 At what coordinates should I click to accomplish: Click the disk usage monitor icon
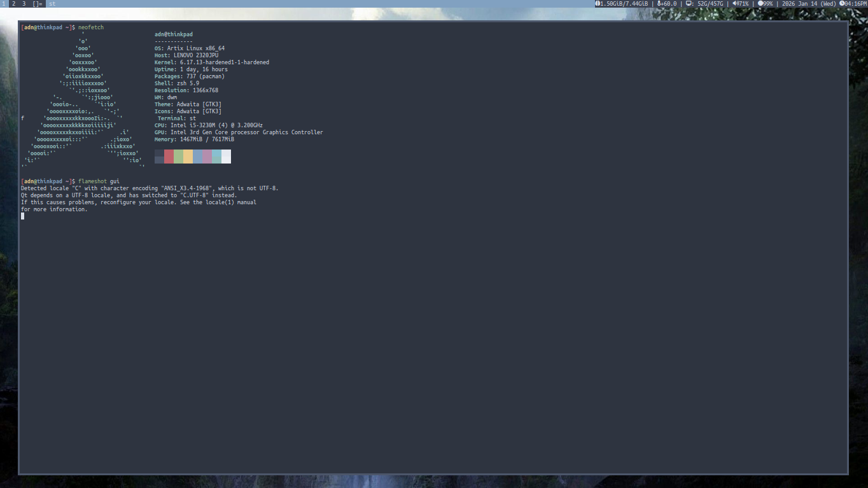click(x=689, y=4)
